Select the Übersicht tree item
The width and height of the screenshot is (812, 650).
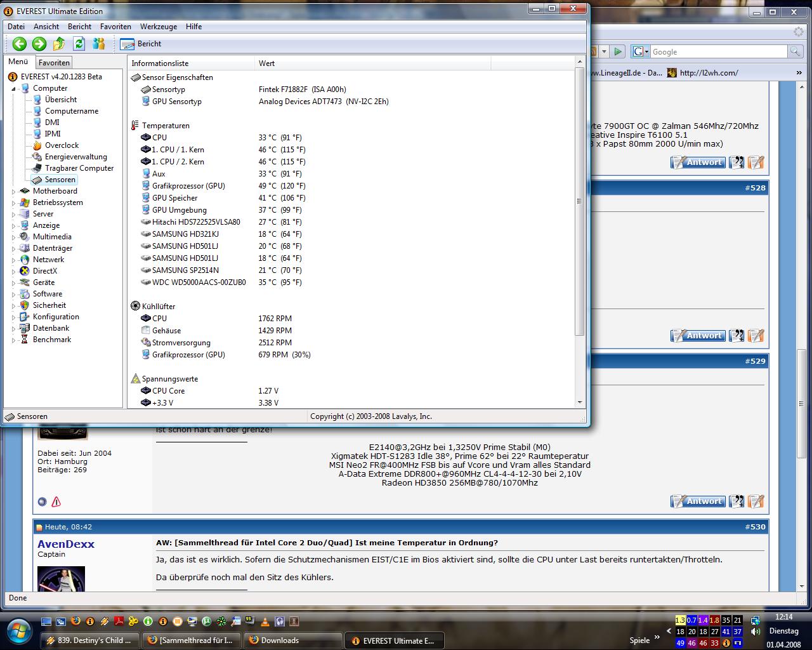click(x=61, y=100)
